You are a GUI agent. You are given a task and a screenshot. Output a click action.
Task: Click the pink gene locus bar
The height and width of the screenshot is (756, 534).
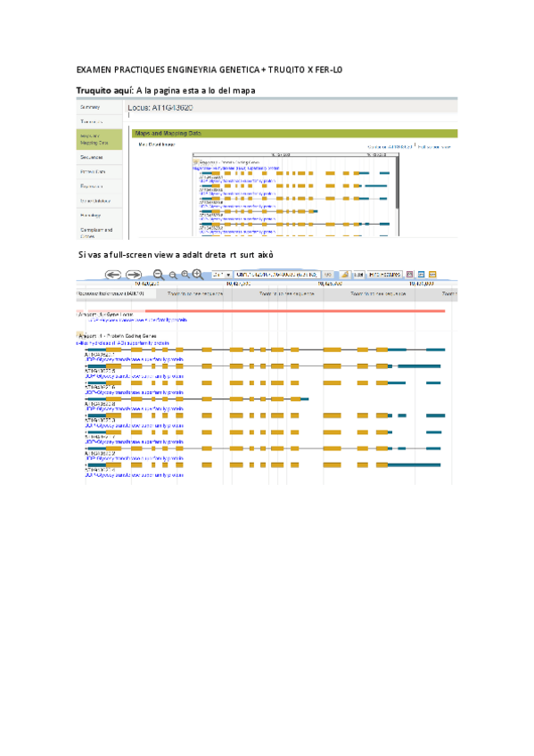pyautogui.click(x=295, y=311)
